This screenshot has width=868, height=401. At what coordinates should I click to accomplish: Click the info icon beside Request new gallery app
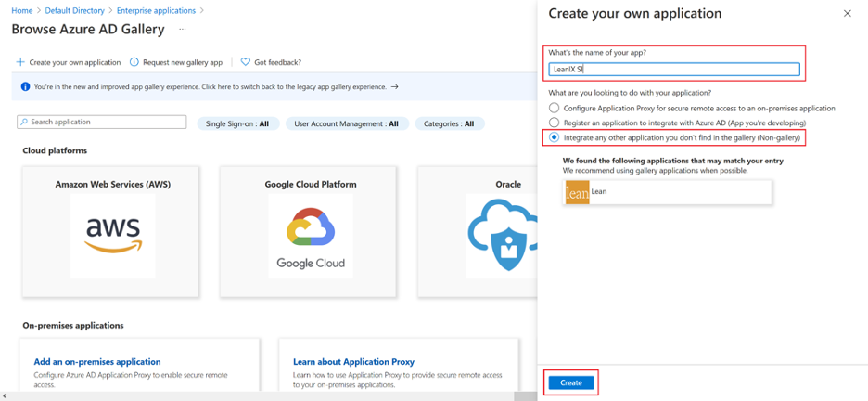134,62
